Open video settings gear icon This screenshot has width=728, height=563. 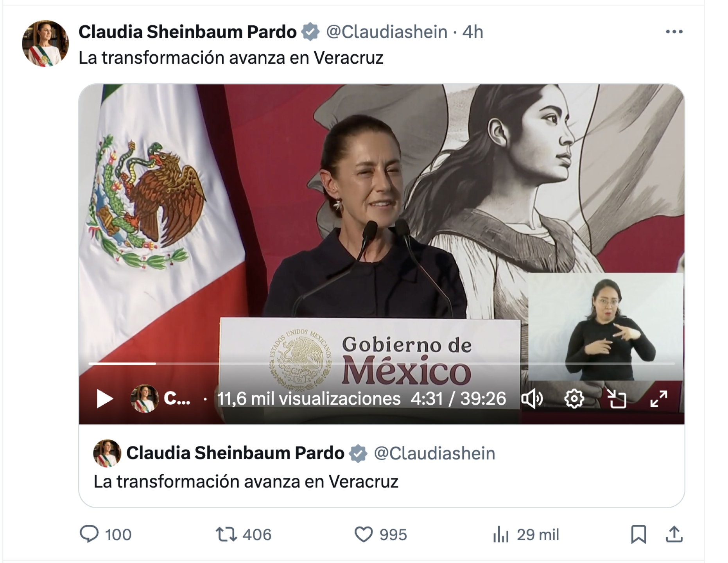[574, 399]
